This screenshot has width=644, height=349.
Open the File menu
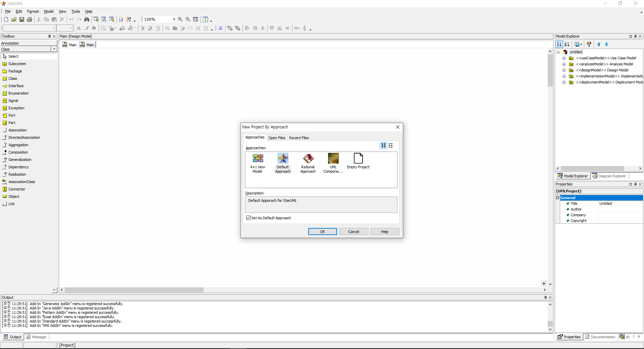pyautogui.click(x=8, y=11)
